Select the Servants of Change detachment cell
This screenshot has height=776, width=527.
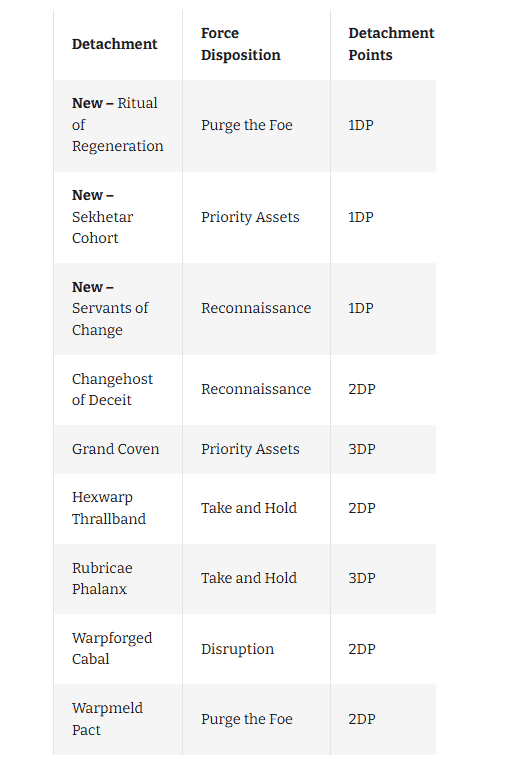118,309
